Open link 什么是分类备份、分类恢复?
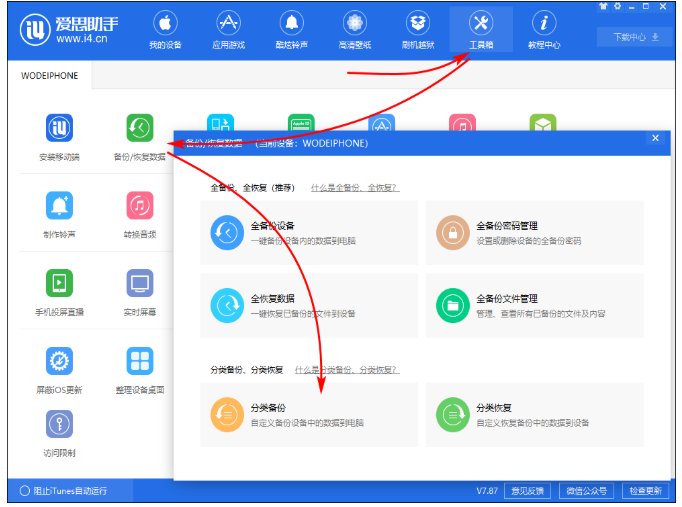Viewport: 682px width, 507px height. pos(346,370)
